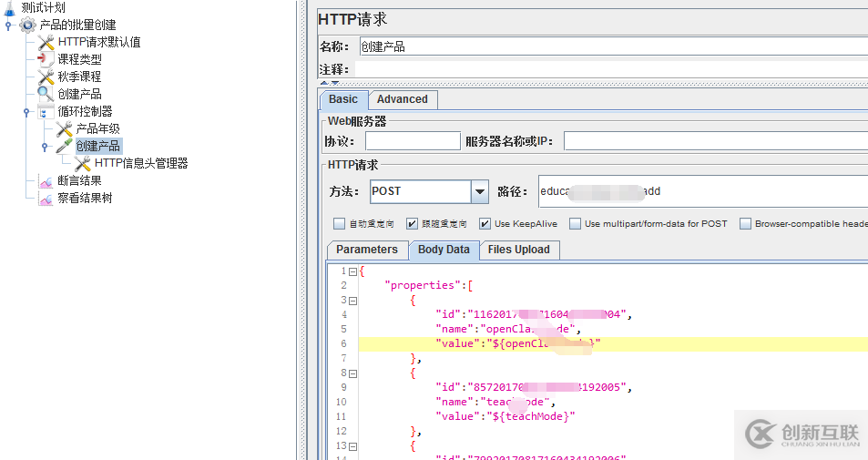
Task: Enable Use multipart/form-data for POST
Action: click(x=575, y=224)
